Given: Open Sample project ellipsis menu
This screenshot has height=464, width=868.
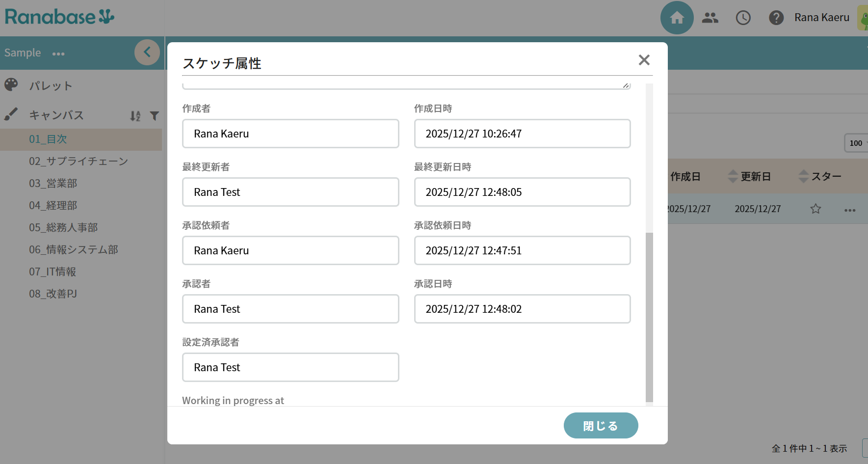Looking at the screenshot, I should click(58, 54).
